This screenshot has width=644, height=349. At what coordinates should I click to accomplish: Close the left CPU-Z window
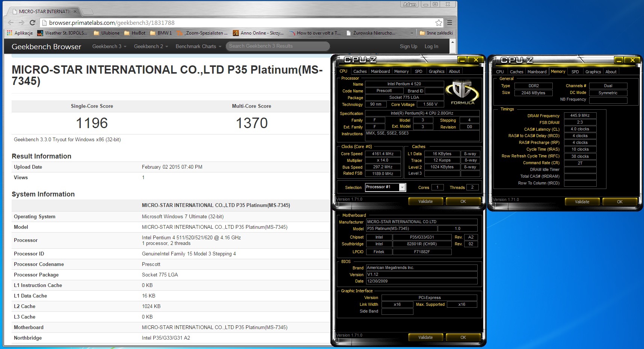(476, 60)
